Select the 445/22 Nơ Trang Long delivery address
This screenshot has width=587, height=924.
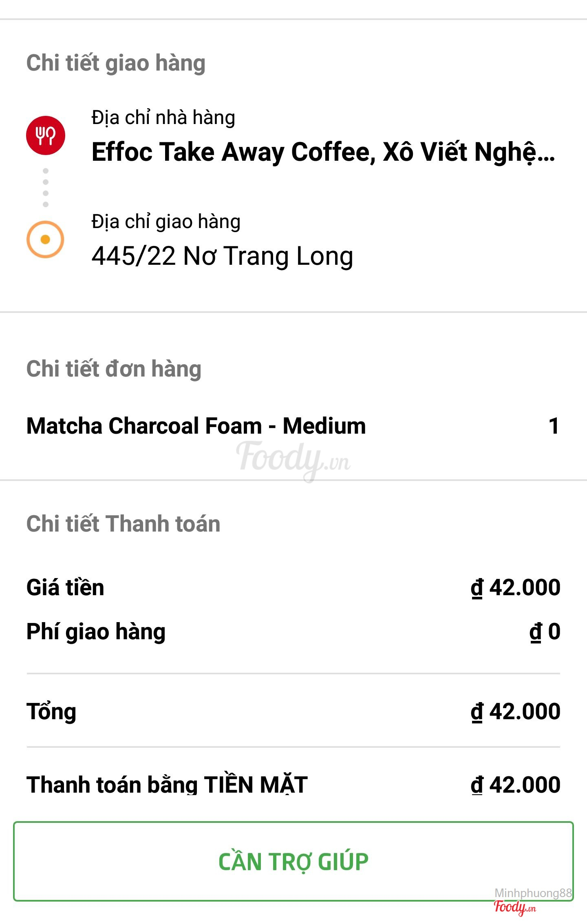click(x=222, y=256)
